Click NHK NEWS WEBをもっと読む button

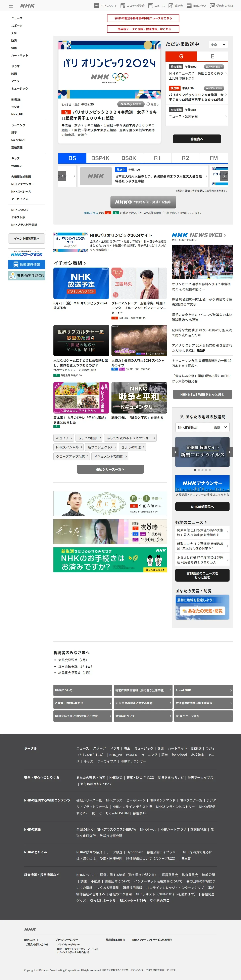tap(202, 394)
